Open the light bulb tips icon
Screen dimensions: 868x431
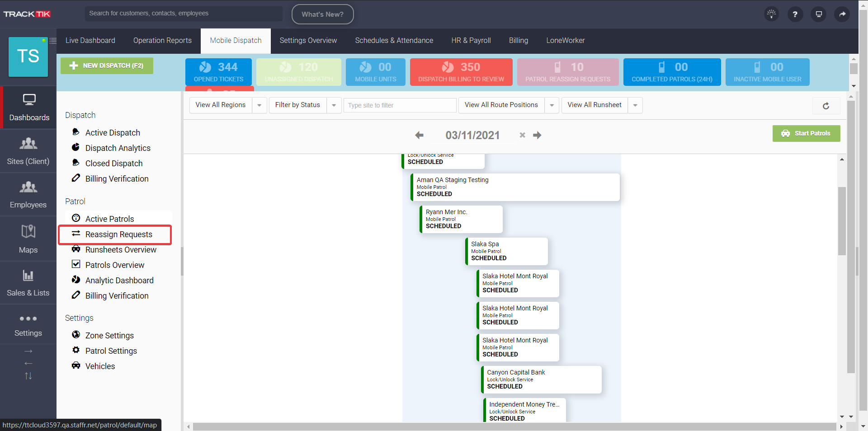771,14
